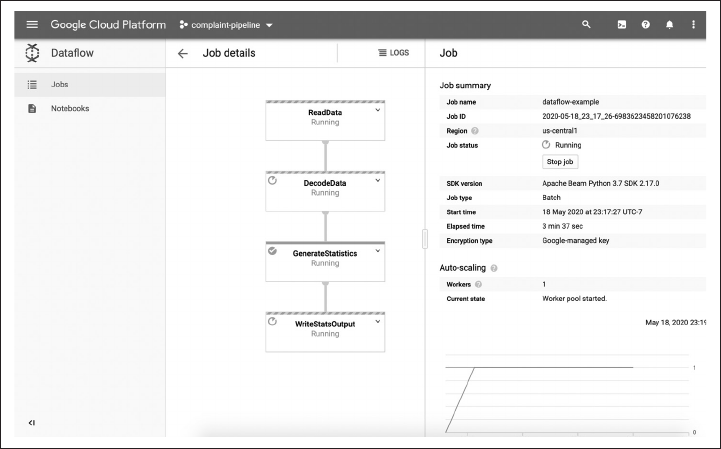Click the WriteStatsOutput running spinner icon

coord(272,321)
